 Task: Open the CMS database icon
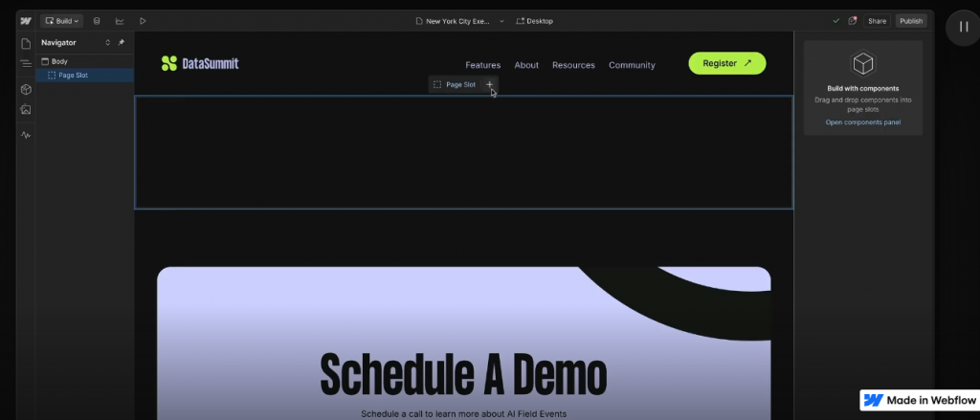97,21
